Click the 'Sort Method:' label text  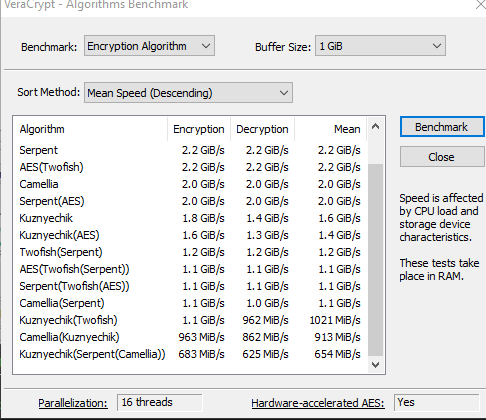point(49,92)
